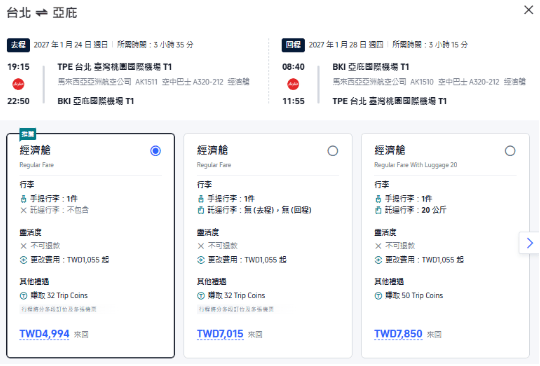Click the itinerary points note in TWD7,015 card
This screenshot has width=540, height=366.
(x=236, y=309)
